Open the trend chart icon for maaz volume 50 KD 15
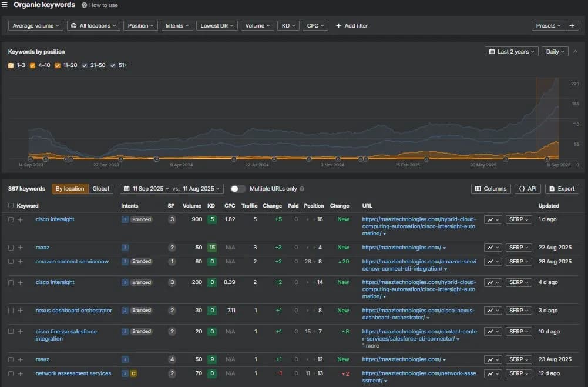Image resolution: width=588 pixels, height=387 pixels. [x=493, y=248]
